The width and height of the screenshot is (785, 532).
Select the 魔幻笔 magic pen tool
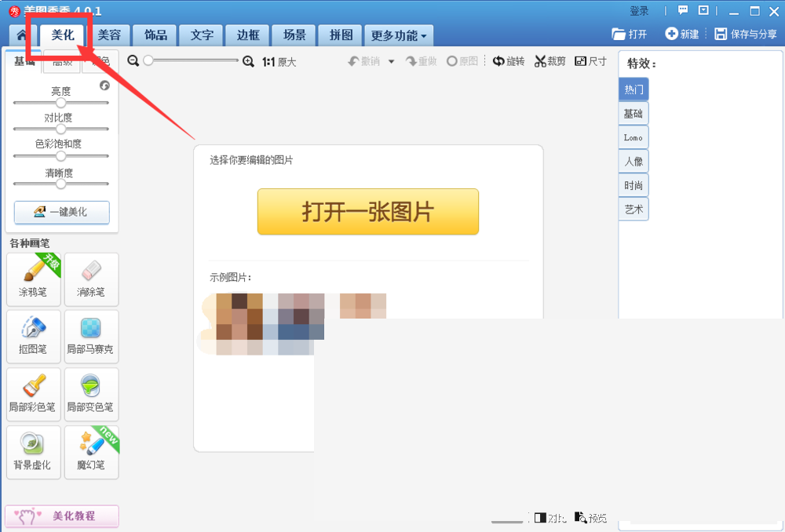pos(91,453)
